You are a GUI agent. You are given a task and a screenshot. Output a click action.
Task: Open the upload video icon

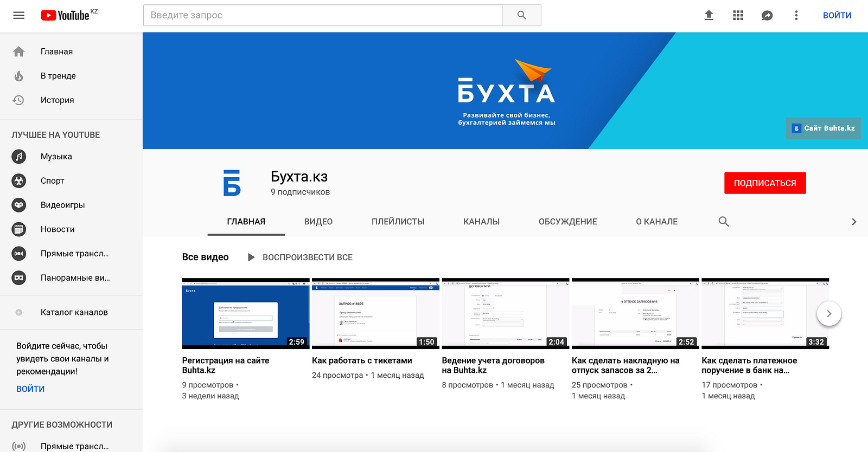[x=709, y=15]
